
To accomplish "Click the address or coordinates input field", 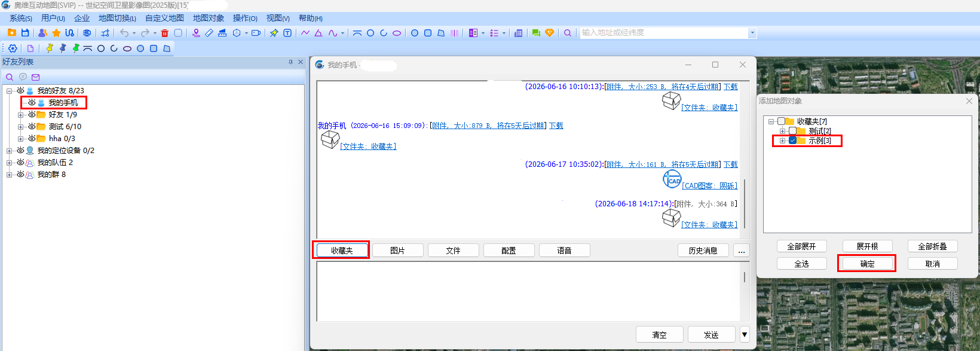I will [663, 33].
